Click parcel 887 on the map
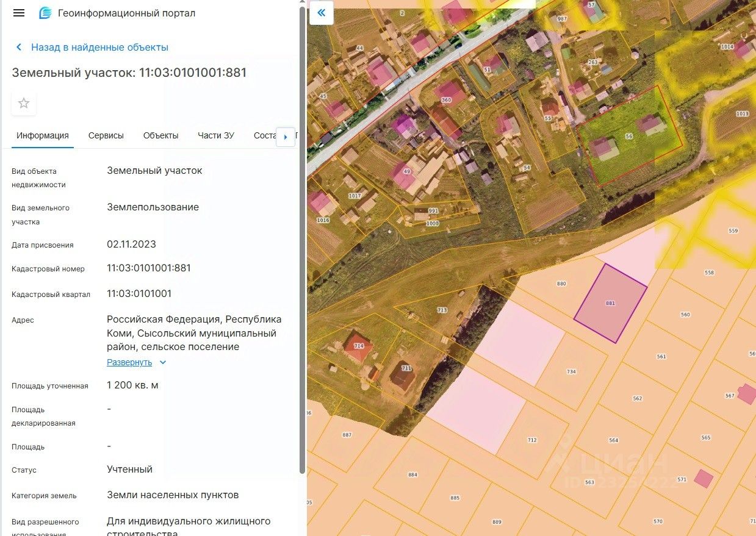Viewport: 756px width, 536px height. point(347,435)
